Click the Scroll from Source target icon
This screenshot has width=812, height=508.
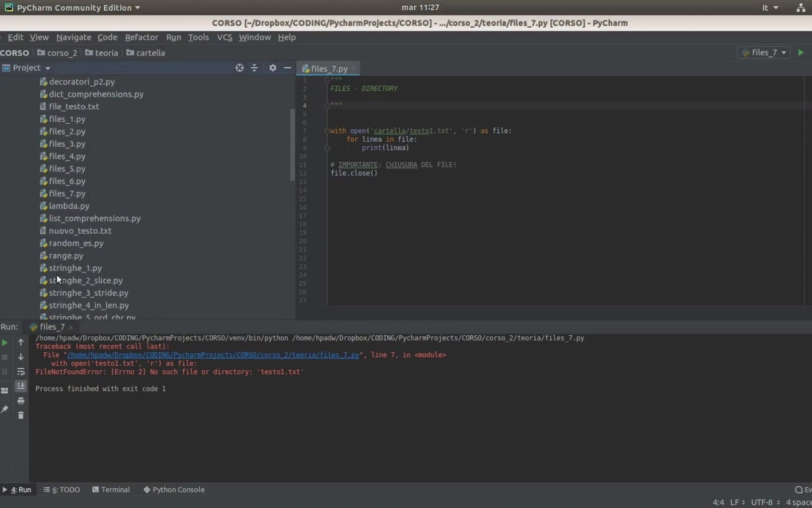click(240, 68)
